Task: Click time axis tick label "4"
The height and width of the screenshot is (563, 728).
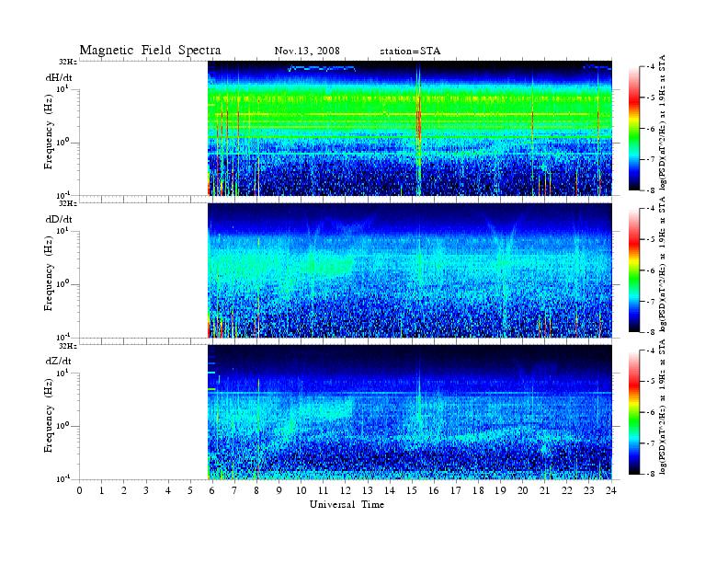Action: click(x=168, y=491)
